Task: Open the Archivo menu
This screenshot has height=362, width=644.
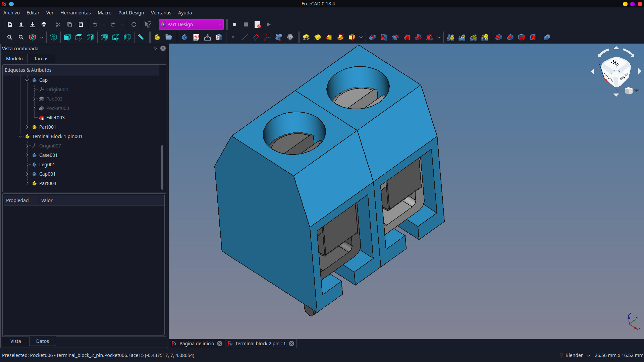Action: (11, 13)
